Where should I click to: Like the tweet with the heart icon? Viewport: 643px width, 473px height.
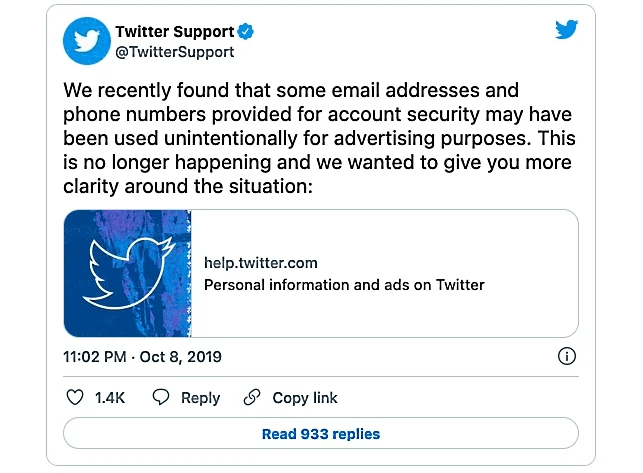(75, 398)
